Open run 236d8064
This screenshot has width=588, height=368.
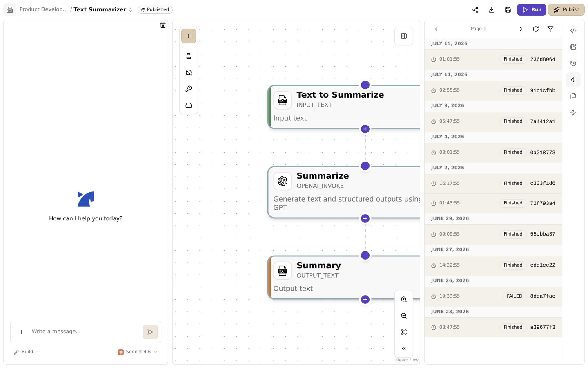point(493,59)
